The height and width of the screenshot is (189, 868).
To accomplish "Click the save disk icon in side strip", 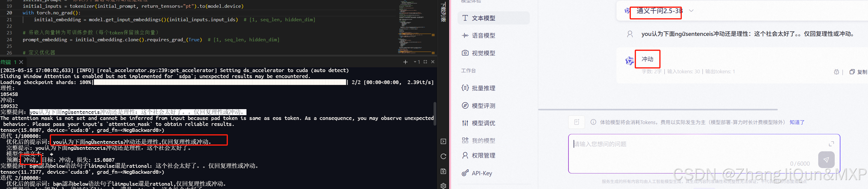I will (443, 171).
